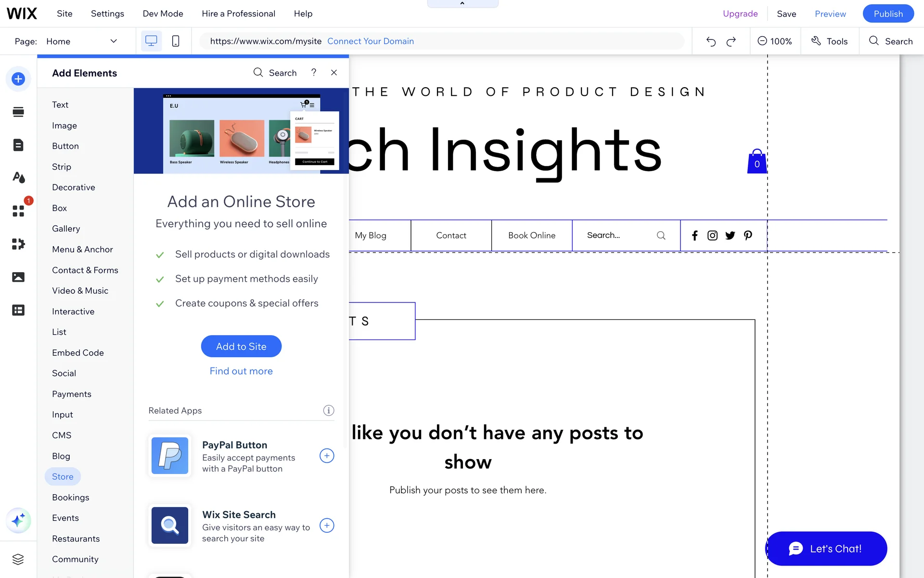Expand the Page Home dropdown
The width and height of the screenshot is (924, 578).
pyautogui.click(x=114, y=41)
